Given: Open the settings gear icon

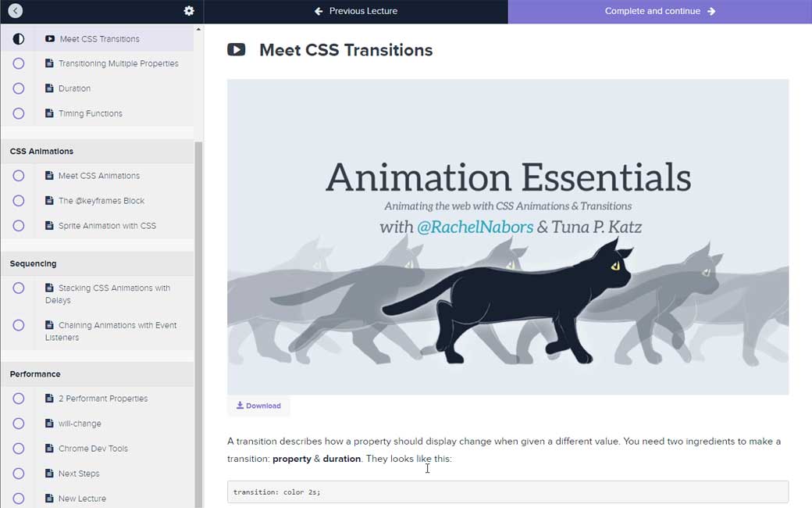Looking at the screenshot, I should point(189,11).
